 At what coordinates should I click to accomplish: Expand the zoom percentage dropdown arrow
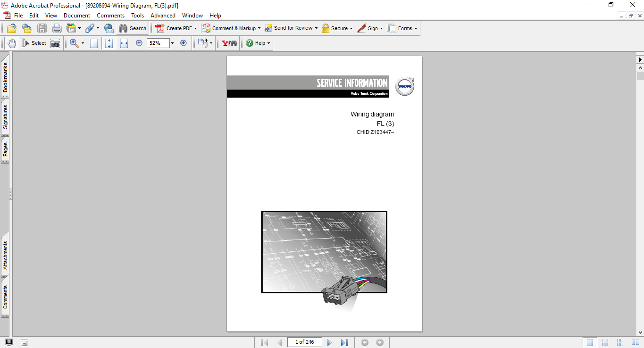point(172,43)
